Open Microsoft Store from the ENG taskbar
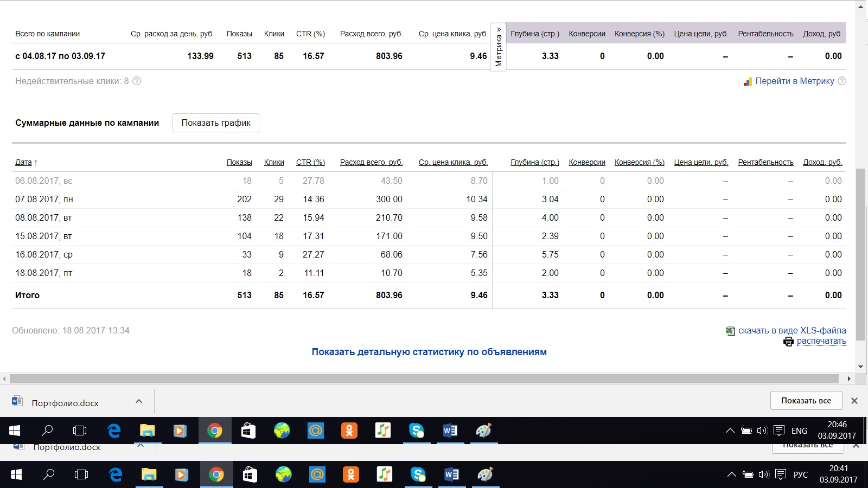 pos(248,431)
